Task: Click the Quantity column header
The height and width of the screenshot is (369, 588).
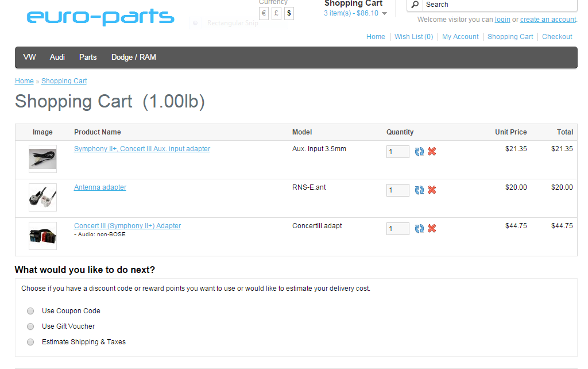Action: click(x=400, y=132)
